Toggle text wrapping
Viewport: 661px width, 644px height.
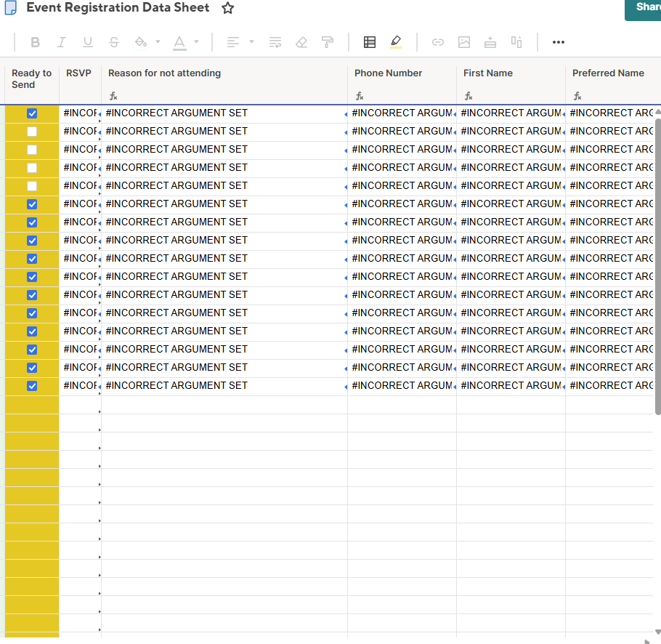click(x=275, y=42)
